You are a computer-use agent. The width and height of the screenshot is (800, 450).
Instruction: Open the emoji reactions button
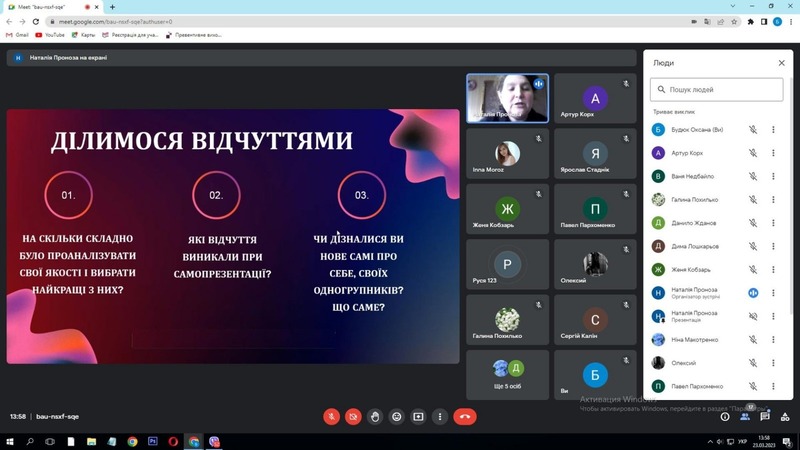[x=397, y=416]
